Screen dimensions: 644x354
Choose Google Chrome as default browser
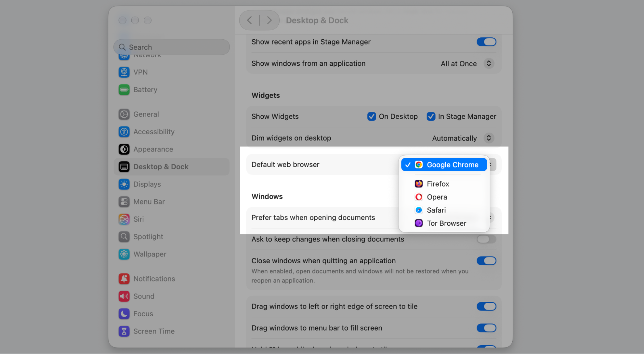[444, 165]
